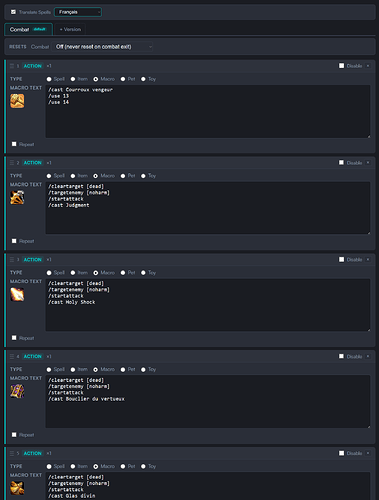Select Toy type for action 1
This screenshot has height=500, width=379.
[x=143, y=79]
